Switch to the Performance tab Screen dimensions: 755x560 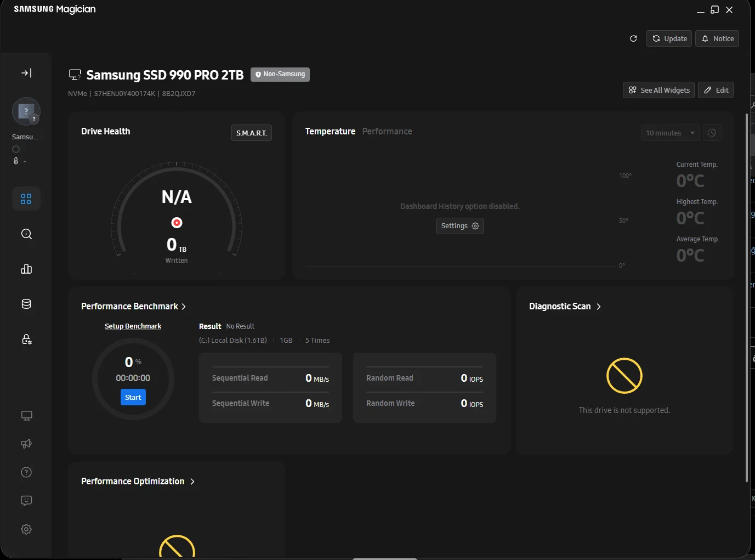(387, 132)
